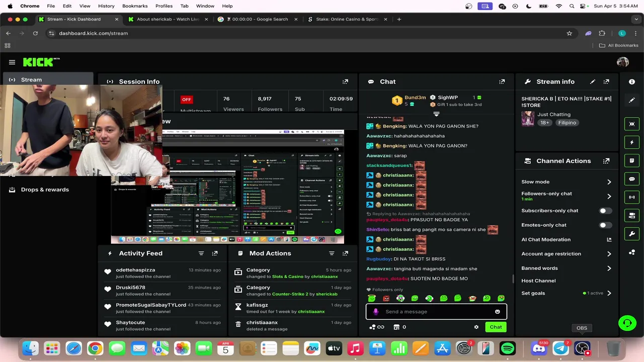The image size is (644, 362).
Task: Click the info icon in right sidebar
Action: click(x=632, y=81)
